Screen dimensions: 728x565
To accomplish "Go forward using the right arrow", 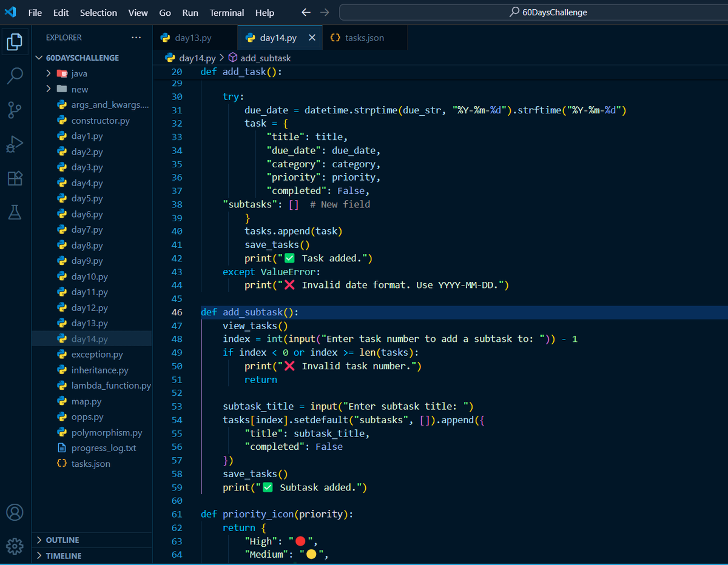I will (x=325, y=12).
